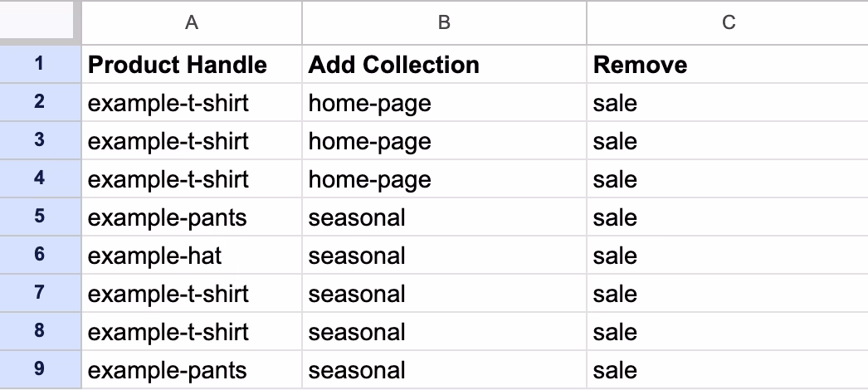
Task: Select entire column A via its header
Action: coord(192,23)
